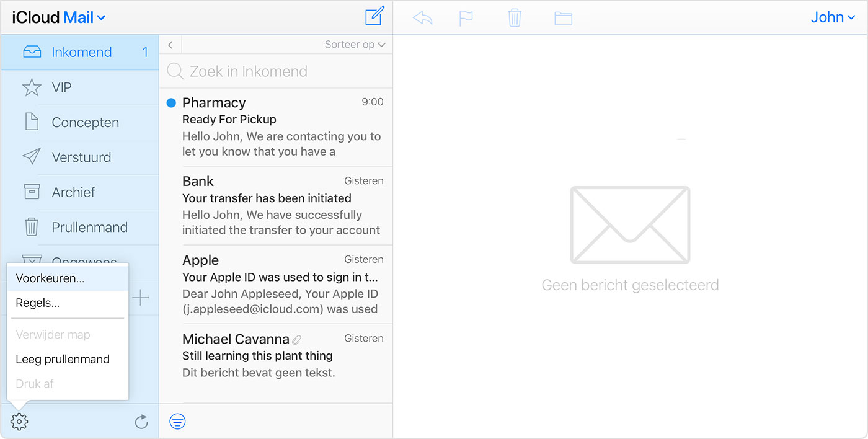Open the Sorteer op dropdown
The image size is (868, 439).
(355, 45)
